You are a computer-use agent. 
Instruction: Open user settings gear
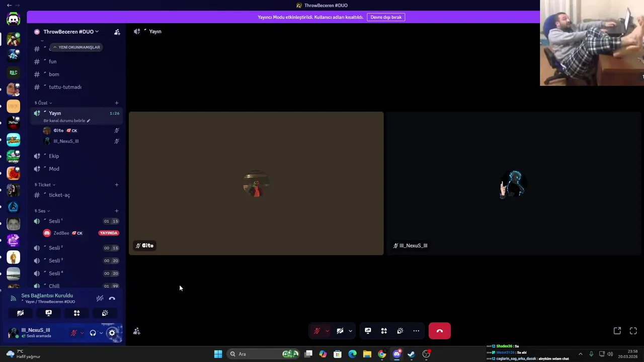[112, 333]
